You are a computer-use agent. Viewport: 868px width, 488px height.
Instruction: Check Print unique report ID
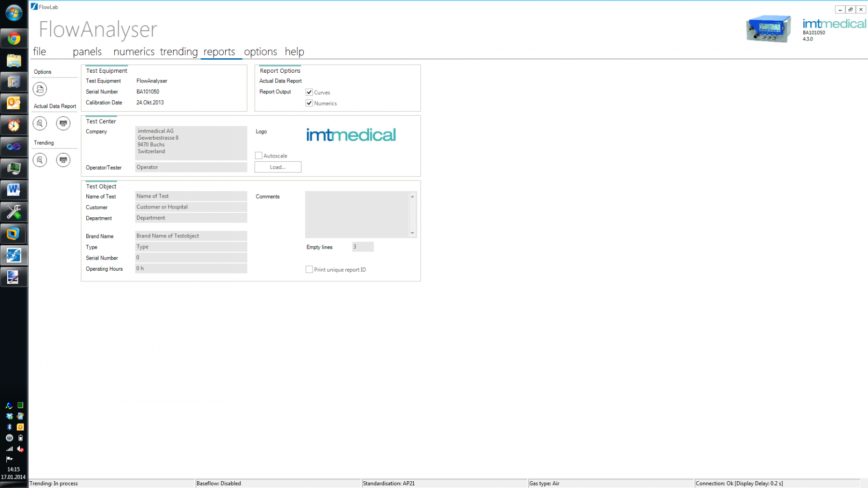(x=309, y=269)
